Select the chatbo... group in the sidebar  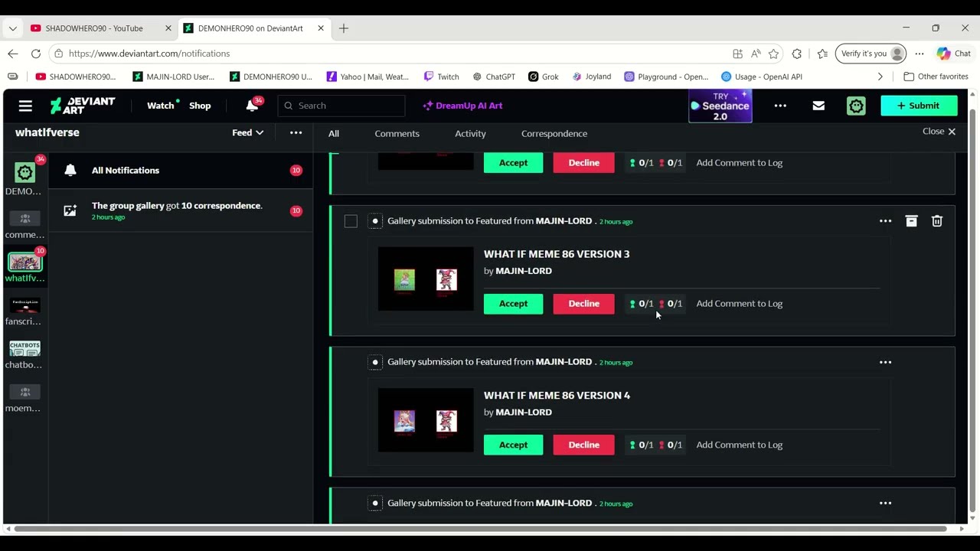click(24, 348)
